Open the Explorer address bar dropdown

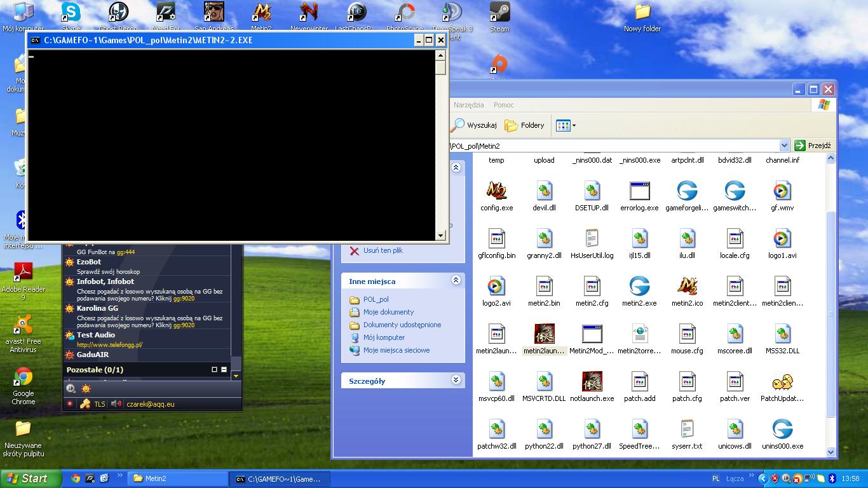point(784,146)
